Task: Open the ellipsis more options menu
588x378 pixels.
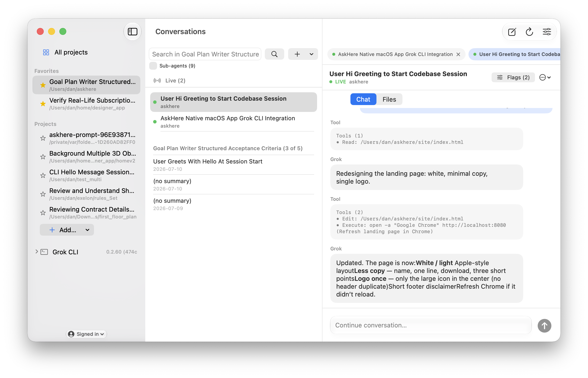Action: tap(545, 77)
